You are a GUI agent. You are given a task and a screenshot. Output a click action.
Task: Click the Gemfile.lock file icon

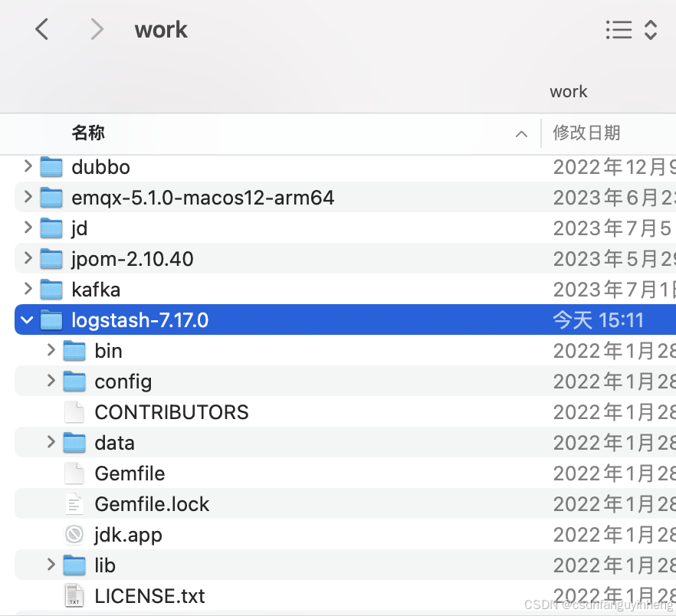tap(74, 503)
